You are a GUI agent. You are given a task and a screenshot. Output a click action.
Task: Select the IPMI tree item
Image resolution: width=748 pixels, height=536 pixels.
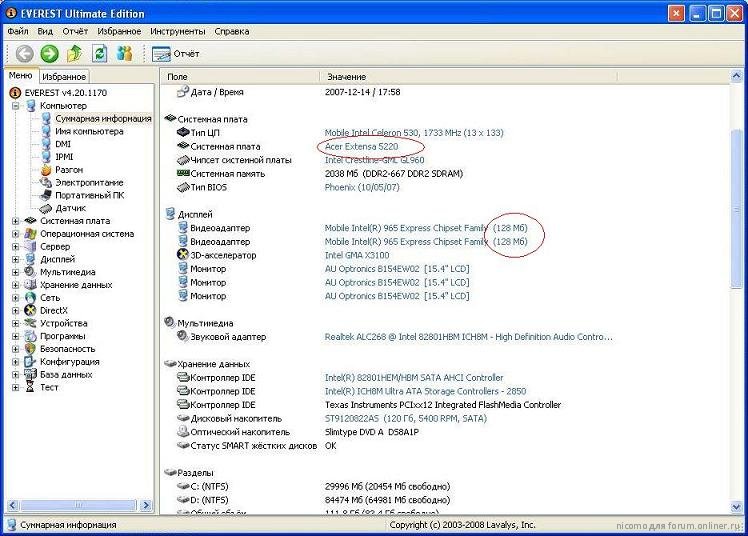(x=64, y=157)
